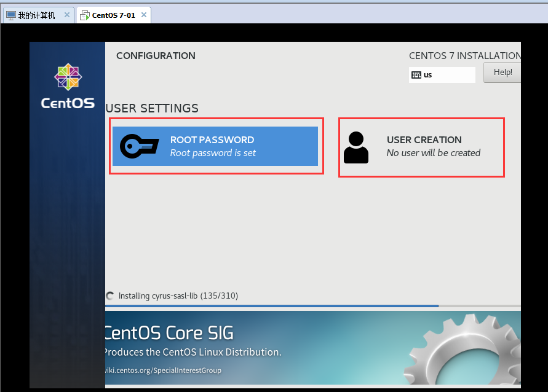Click the CENTOS 7 INSTALLATION title
The width and height of the screenshot is (548, 392).
coord(465,56)
